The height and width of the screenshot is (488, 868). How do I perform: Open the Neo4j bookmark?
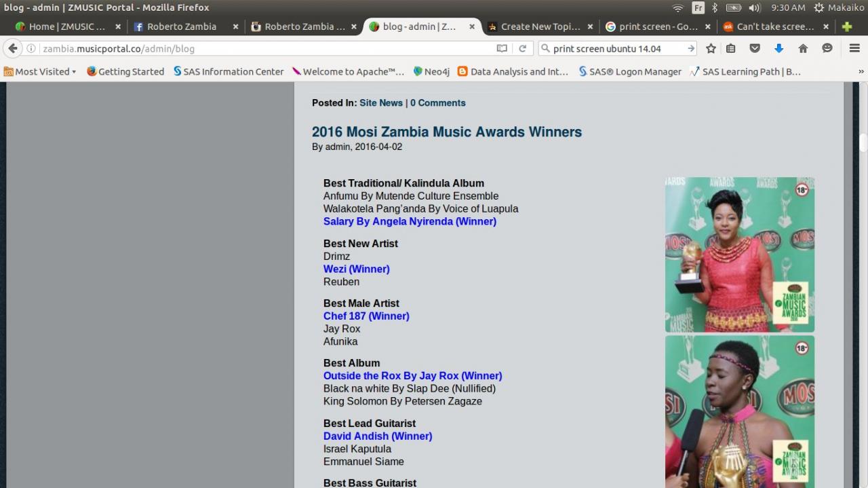(431, 71)
